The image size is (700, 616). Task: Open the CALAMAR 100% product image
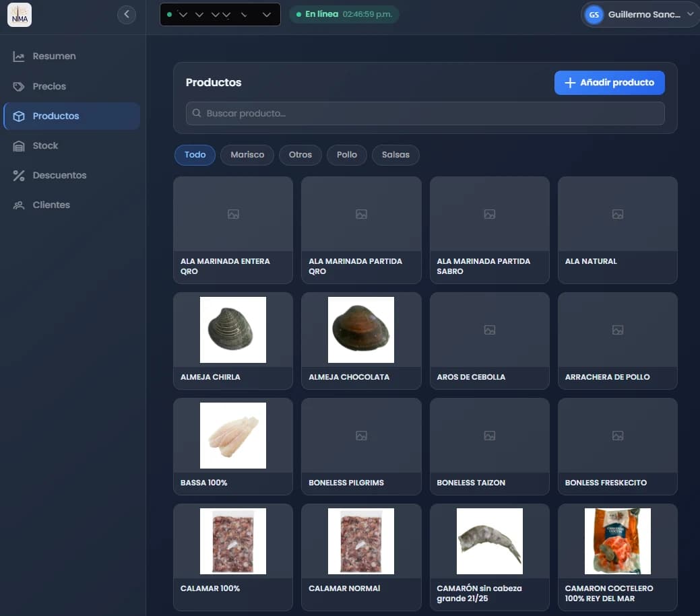[233, 541]
